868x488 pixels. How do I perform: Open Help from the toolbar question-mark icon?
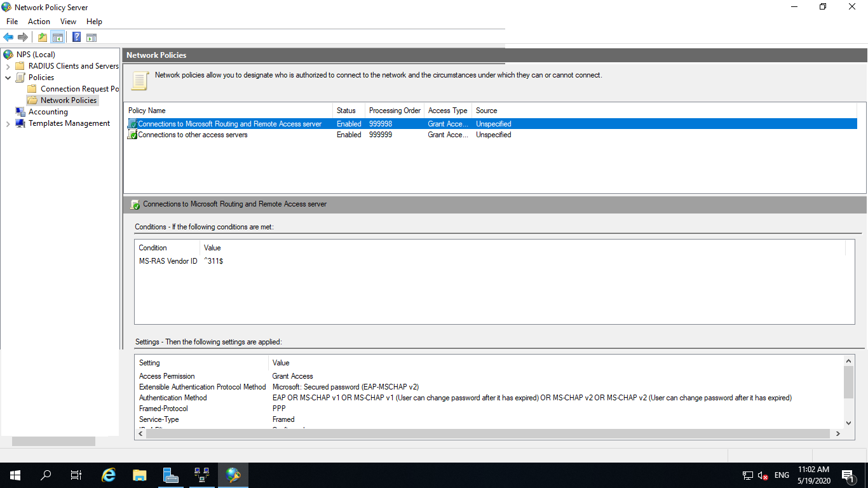tap(76, 37)
